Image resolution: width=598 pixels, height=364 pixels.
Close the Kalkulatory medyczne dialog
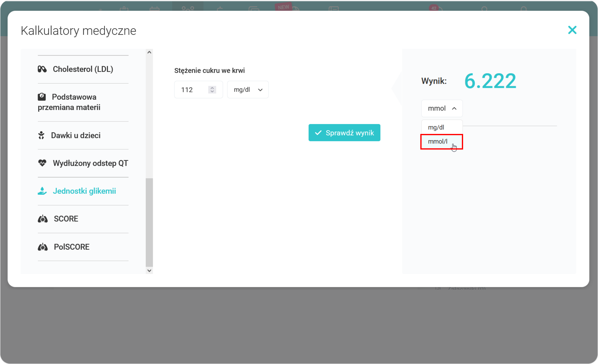[x=572, y=30]
